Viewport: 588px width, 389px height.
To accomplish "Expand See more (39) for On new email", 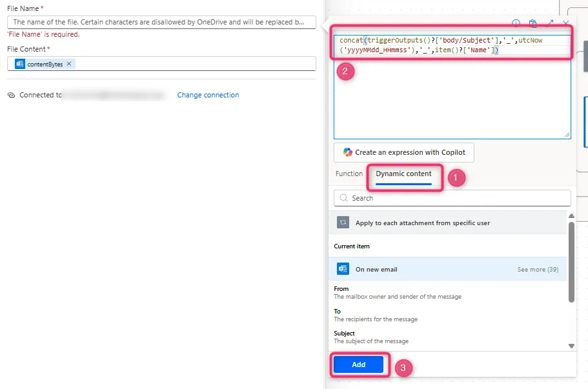I will click(x=538, y=269).
